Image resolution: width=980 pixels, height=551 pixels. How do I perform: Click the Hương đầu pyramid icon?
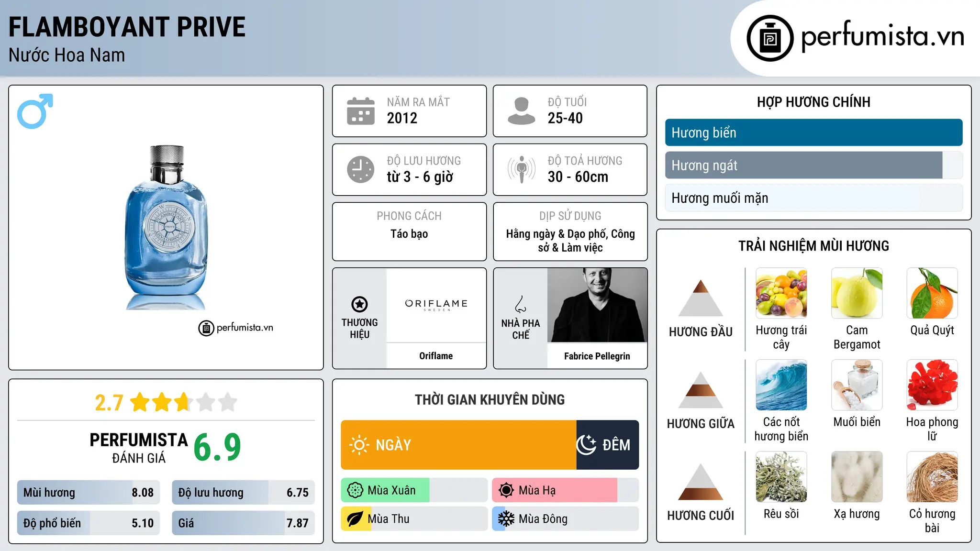tap(701, 298)
